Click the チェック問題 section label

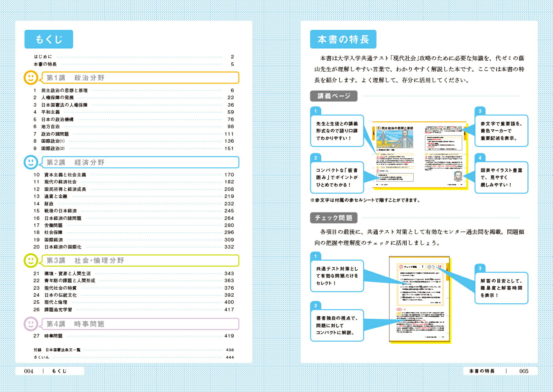coord(334,218)
